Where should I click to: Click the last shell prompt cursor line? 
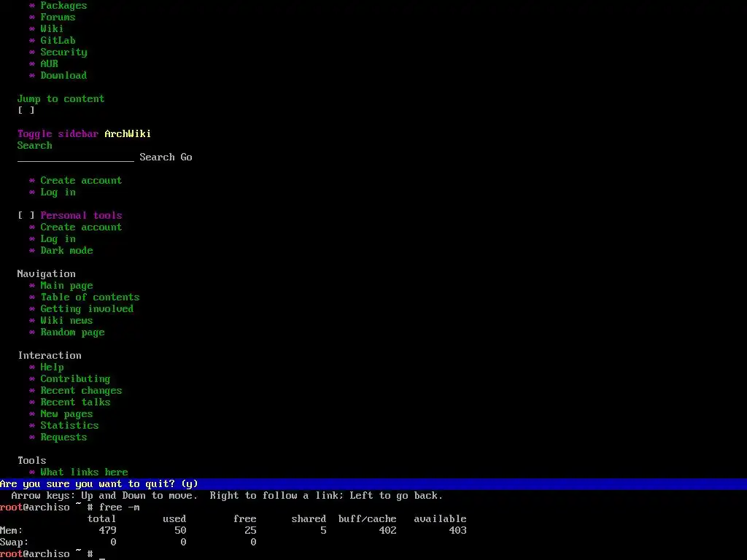(x=53, y=554)
